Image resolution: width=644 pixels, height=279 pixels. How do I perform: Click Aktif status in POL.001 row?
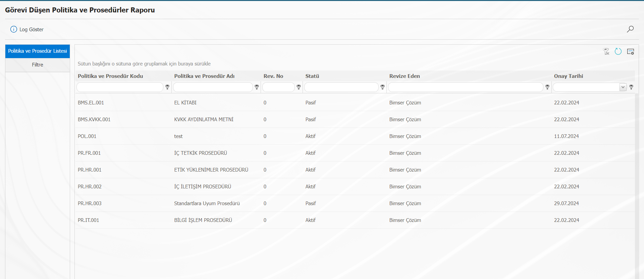(310, 136)
